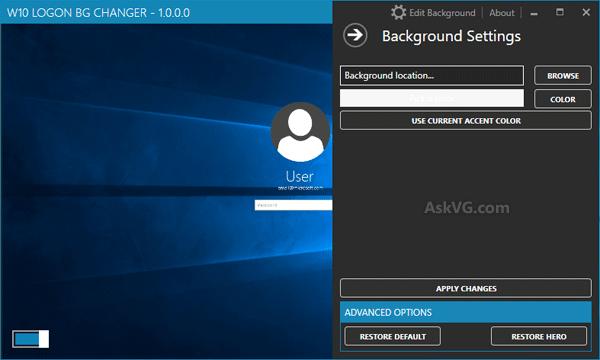Click the user avatar in the logon preview
The image size is (600, 360).
tap(300, 132)
